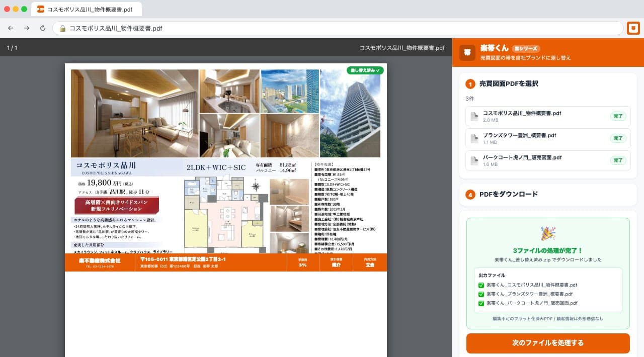Click the tower exterior photo
This screenshot has width=644, height=357.
point(350,113)
